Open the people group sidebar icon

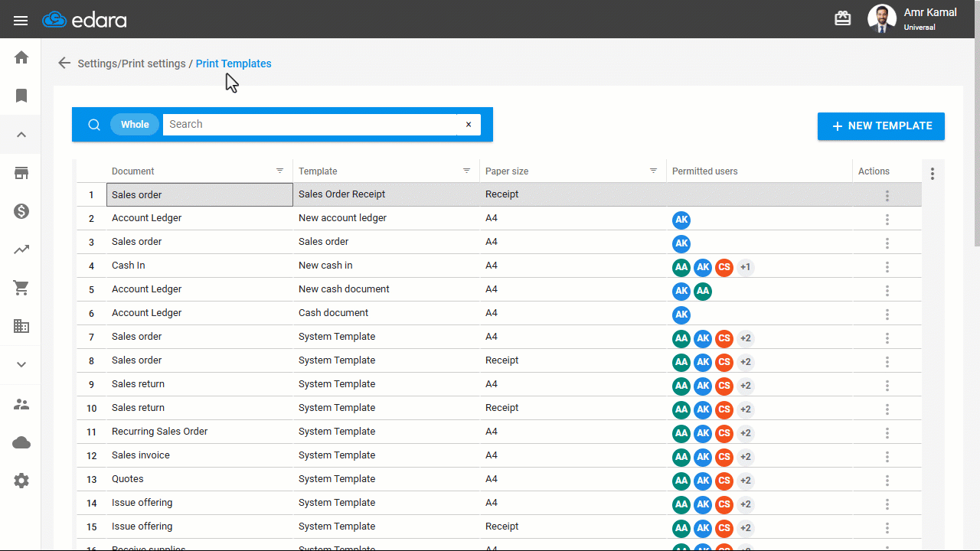21,404
